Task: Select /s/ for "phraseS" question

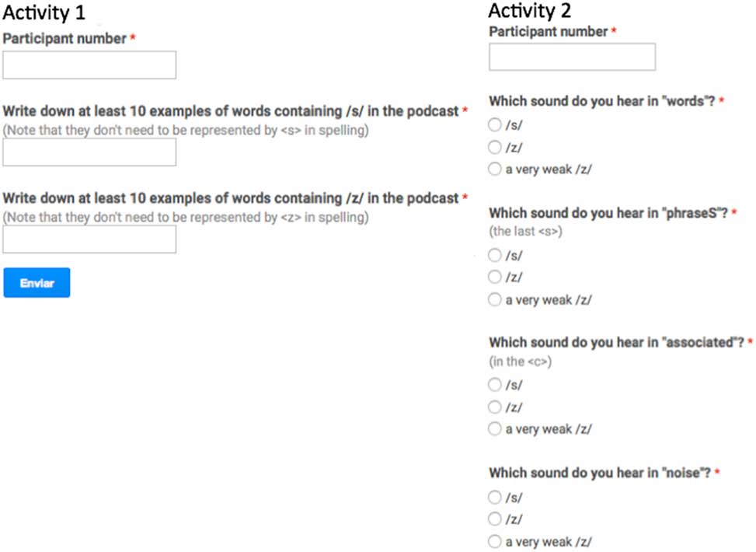Action: 495,255
